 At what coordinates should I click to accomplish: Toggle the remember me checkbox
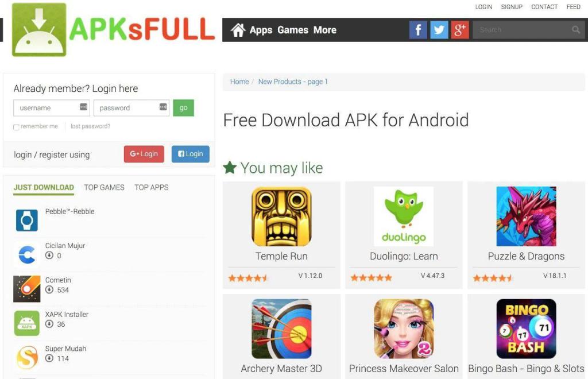coord(16,127)
